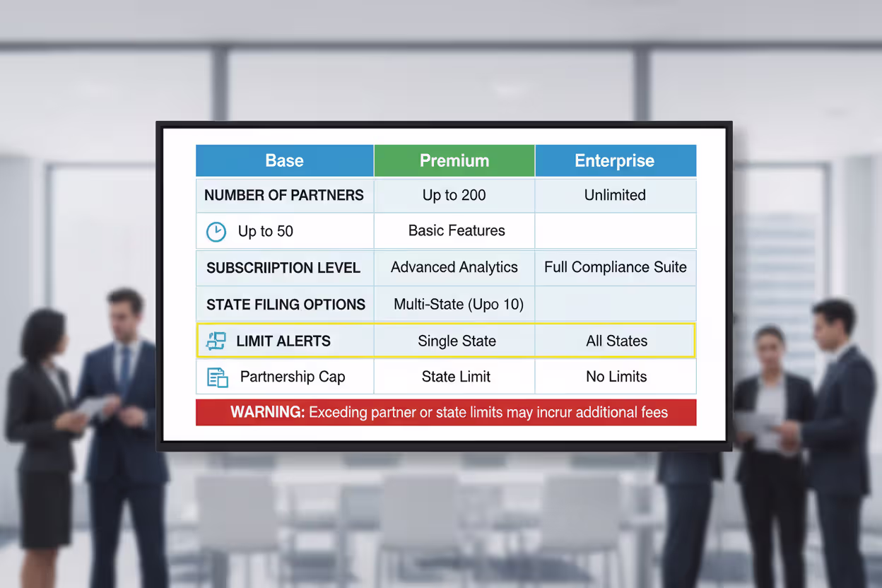Click Full Compliance Suite cell
882x588 pixels.
(615, 268)
